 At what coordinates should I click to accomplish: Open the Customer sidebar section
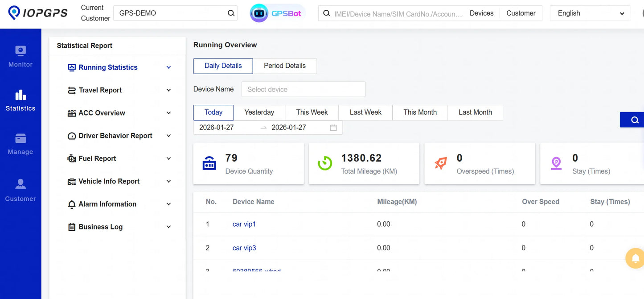(x=21, y=191)
